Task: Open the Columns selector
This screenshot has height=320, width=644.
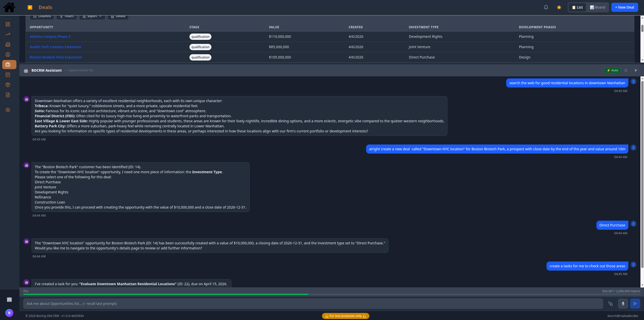Action: tap(42, 16)
